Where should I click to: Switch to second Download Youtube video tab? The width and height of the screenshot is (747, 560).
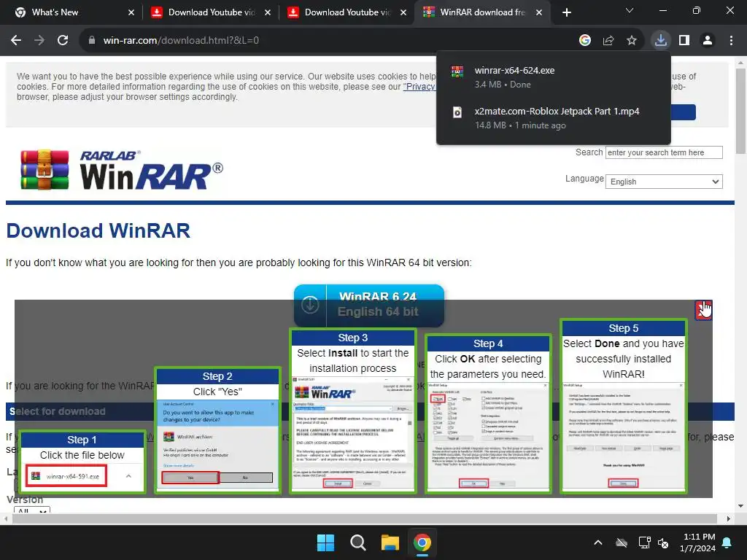coord(348,12)
